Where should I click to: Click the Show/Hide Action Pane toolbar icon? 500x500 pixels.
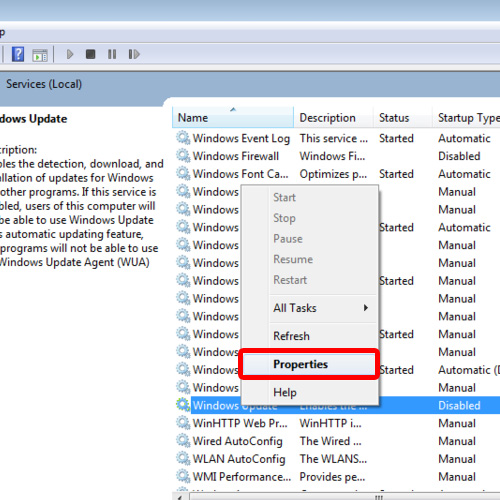(40, 55)
